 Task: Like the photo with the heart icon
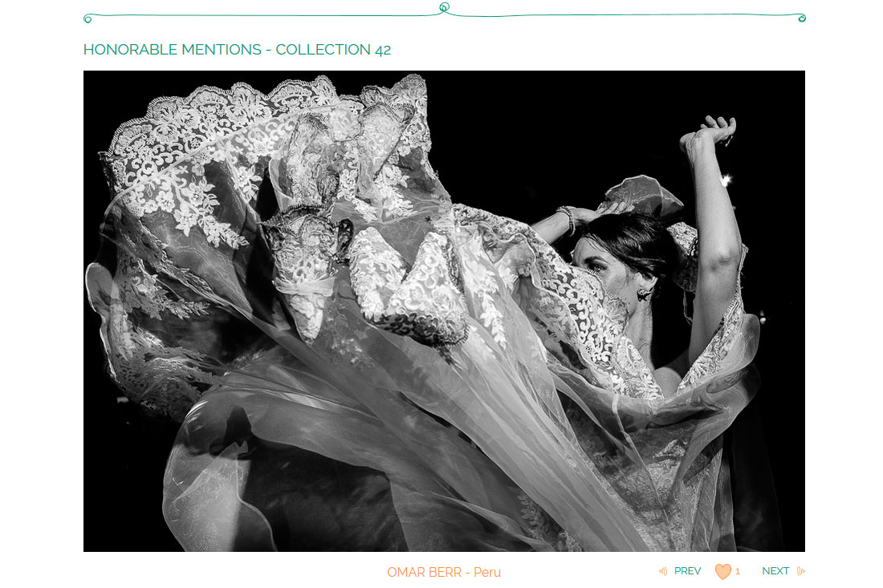723,572
